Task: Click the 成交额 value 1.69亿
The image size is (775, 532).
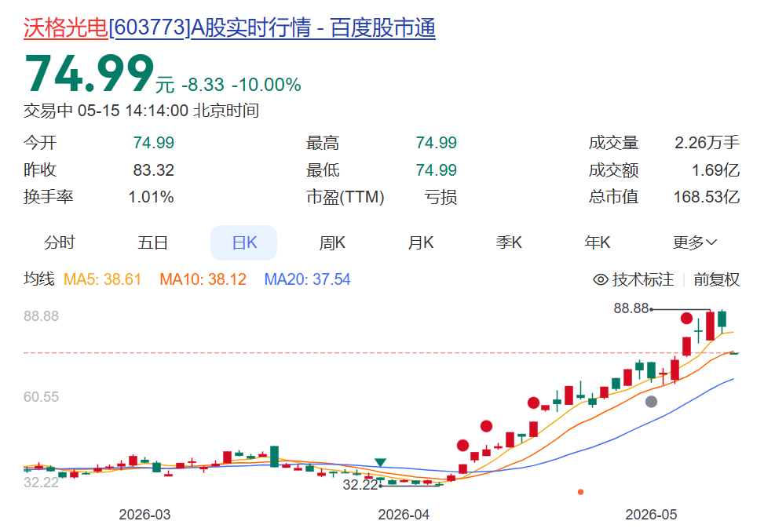Action: tap(715, 170)
